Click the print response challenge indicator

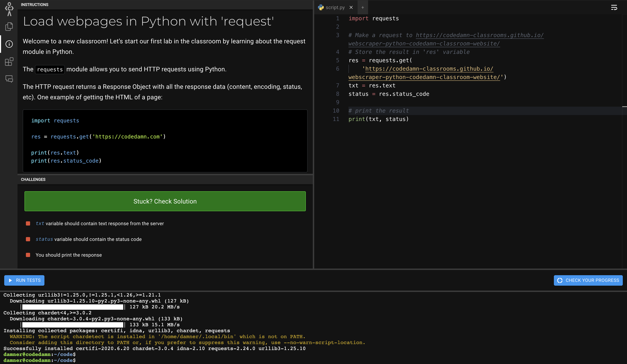tap(28, 255)
